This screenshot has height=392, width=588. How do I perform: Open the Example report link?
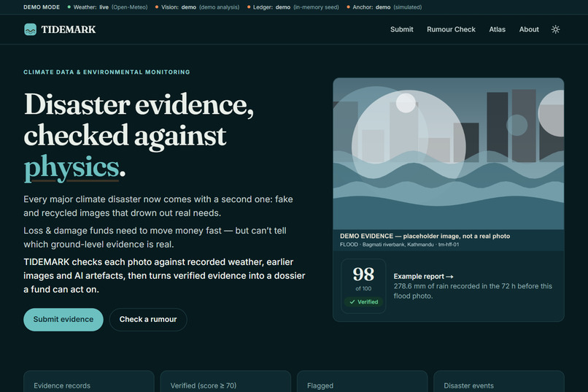(423, 277)
